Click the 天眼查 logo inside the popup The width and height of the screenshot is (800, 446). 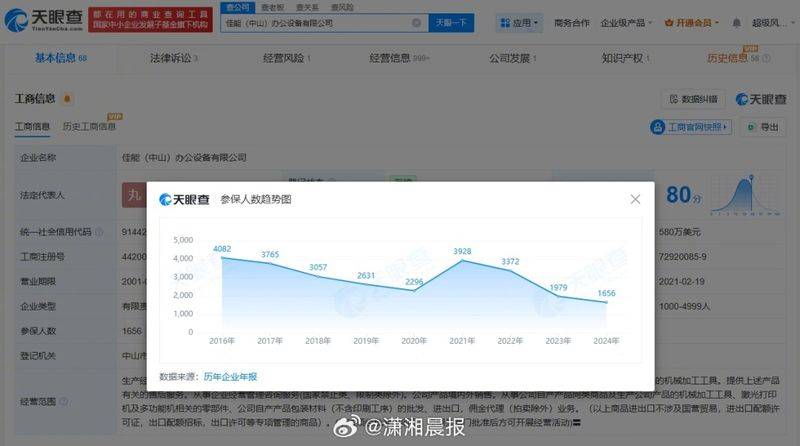(184, 200)
